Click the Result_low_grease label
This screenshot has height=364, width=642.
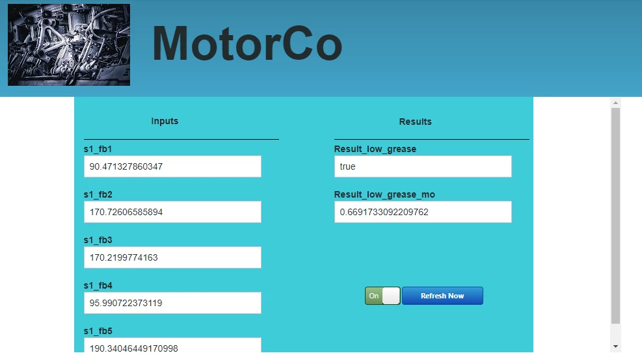click(375, 149)
